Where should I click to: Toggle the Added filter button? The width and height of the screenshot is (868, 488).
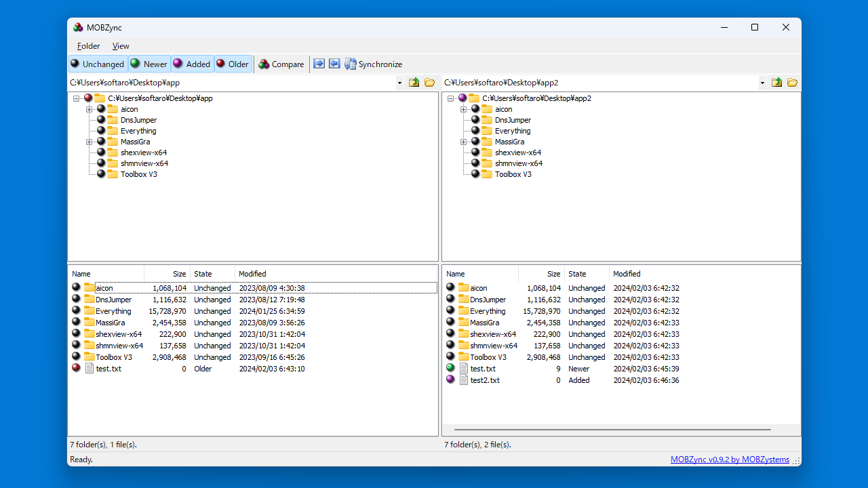192,64
